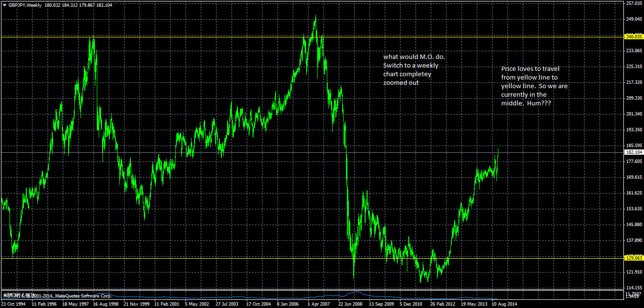Click the 233.065 price axis value

click(634, 50)
